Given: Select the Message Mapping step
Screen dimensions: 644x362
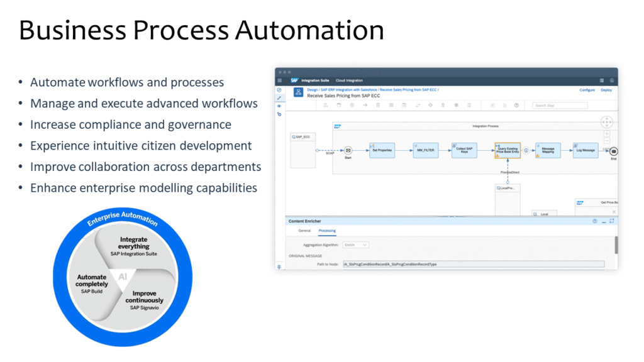Looking at the screenshot, I should tap(548, 150).
